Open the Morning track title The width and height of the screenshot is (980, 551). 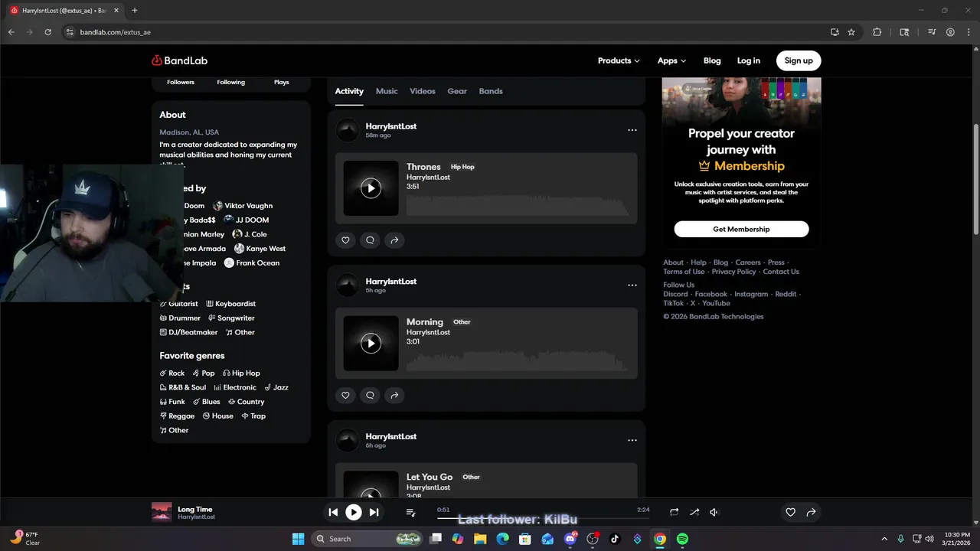pyautogui.click(x=425, y=322)
